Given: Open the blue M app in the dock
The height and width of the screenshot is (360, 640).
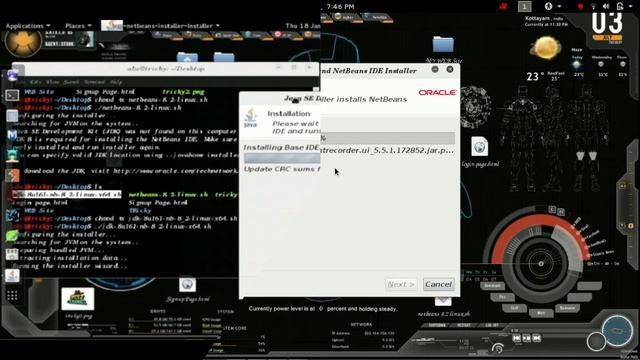Looking at the screenshot, I should coord(12,135).
